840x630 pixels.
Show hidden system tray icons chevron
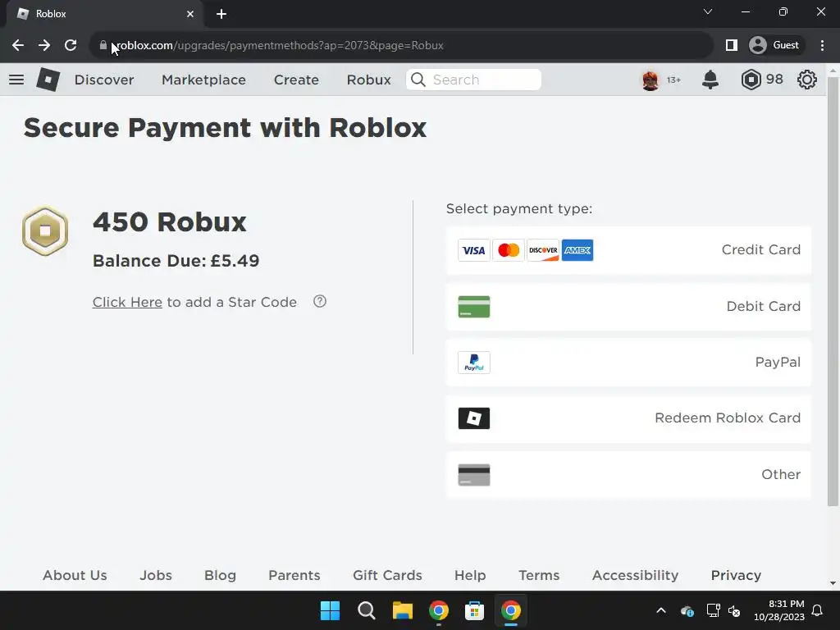[661, 610]
